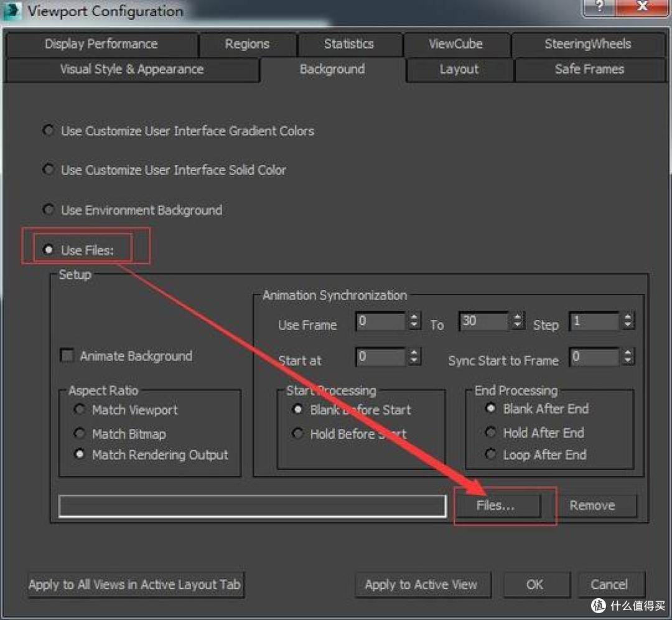Open the Files... browse button
Viewport: 672px width, 620px height.
[497, 506]
